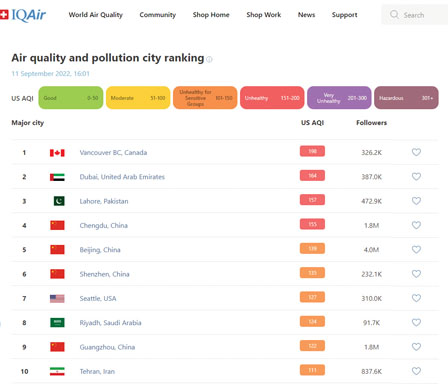448x384 pixels.
Task: Open the Shop Home menu
Action: coord(211,15)
